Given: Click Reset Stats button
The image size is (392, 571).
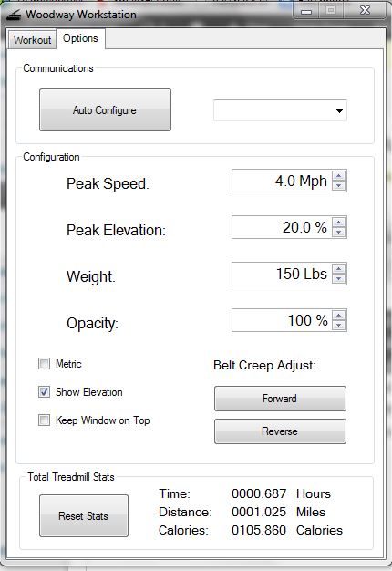Looking at the screenshot, I should 83,516.
